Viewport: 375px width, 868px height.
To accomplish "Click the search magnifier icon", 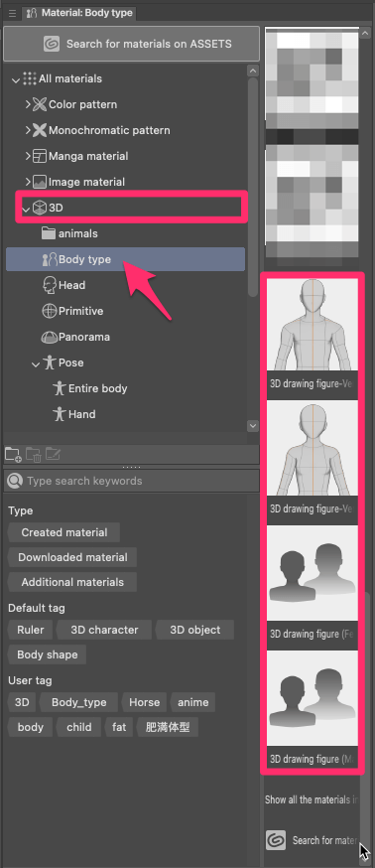I will pos(15,481).
